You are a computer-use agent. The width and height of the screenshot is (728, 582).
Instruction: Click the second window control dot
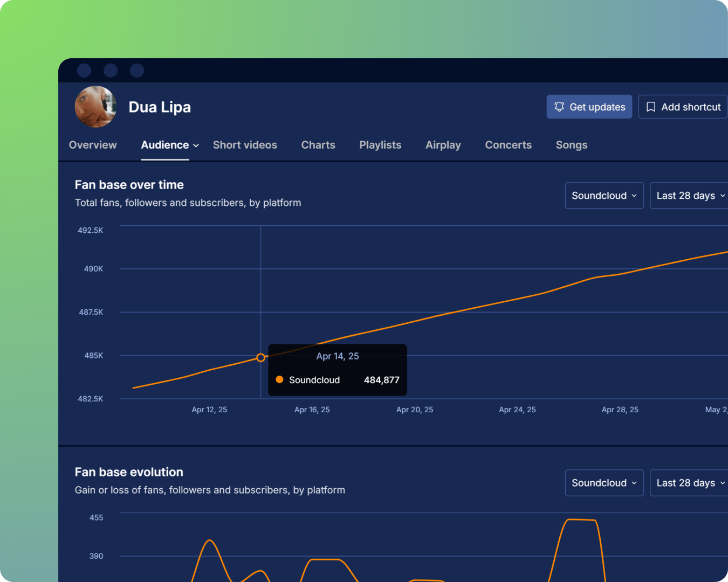111,71
